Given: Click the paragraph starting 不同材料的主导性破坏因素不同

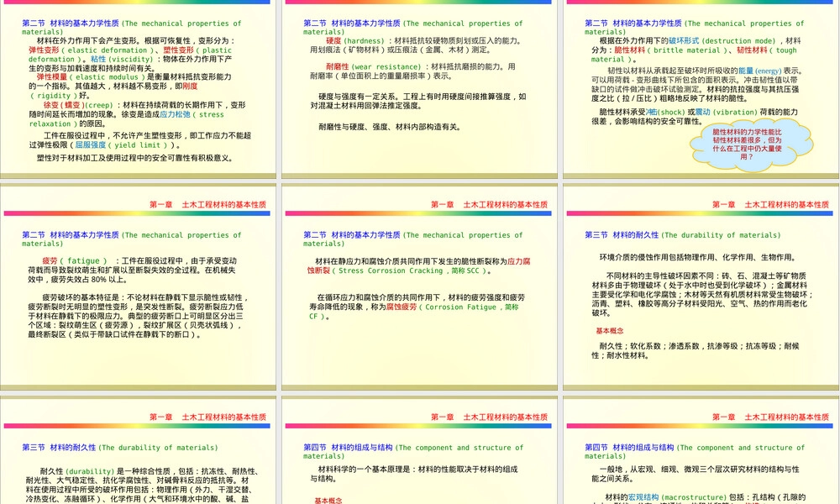Looking at the screenshot, I should 702,294.
